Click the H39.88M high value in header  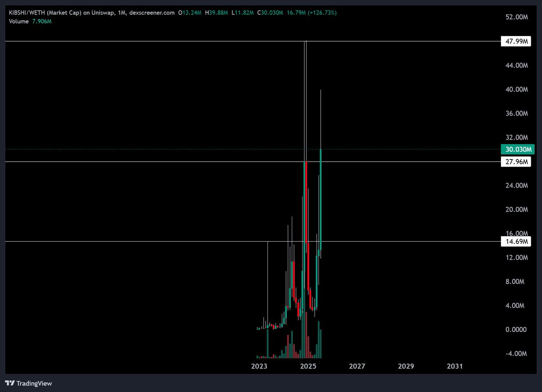click(x=217, y=13)
